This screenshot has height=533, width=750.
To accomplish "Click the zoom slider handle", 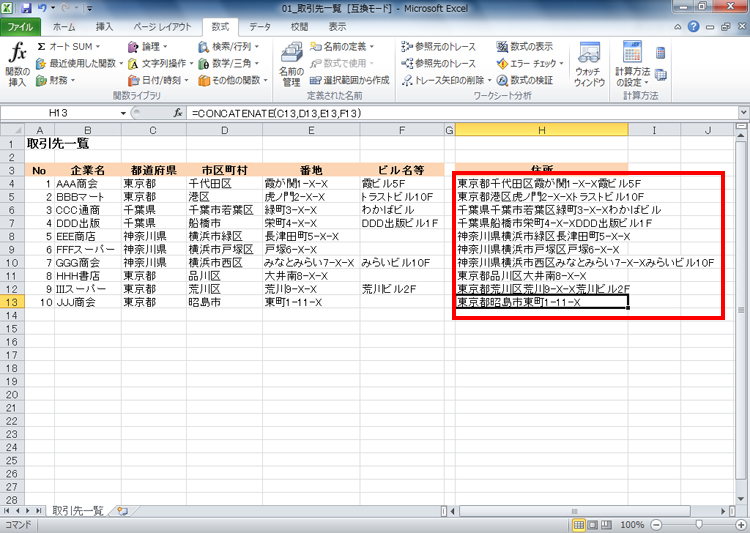I will [699, 525].
